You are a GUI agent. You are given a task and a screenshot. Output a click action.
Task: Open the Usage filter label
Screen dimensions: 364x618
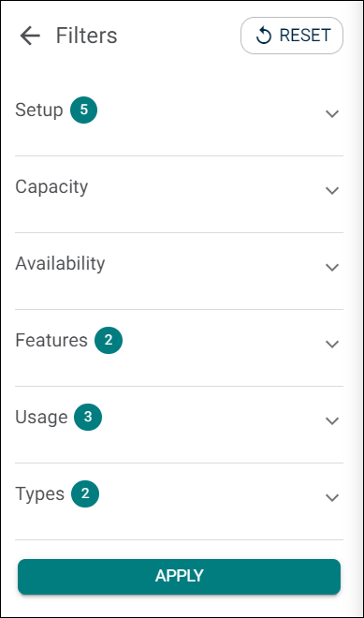pyautogui.click(x=41, y=418)
